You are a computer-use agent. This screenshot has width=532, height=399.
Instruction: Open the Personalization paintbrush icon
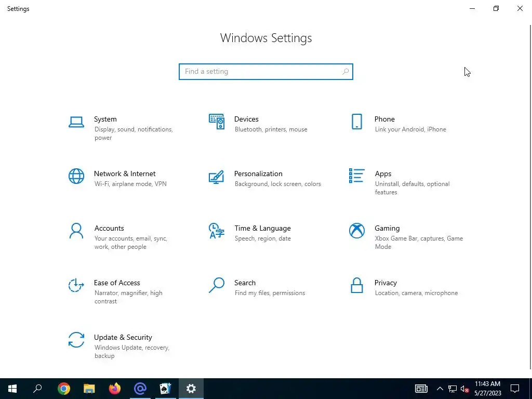click(x=217, y=177)
